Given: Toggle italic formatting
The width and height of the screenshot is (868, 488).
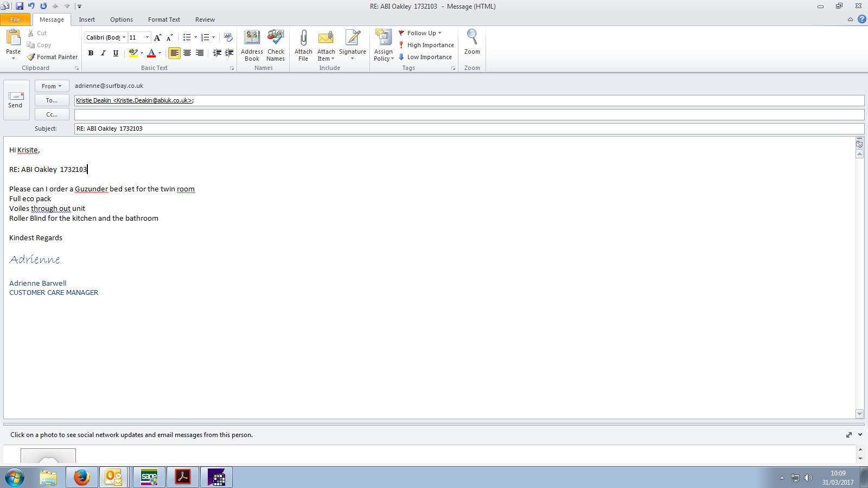Looking at the screenshot, I should pyautogui.click(x=103, y=53).
